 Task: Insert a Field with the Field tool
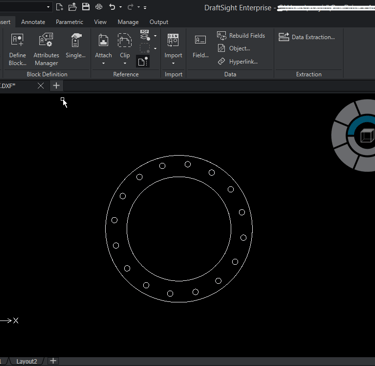pyautogui.click(x=200, y=46)
